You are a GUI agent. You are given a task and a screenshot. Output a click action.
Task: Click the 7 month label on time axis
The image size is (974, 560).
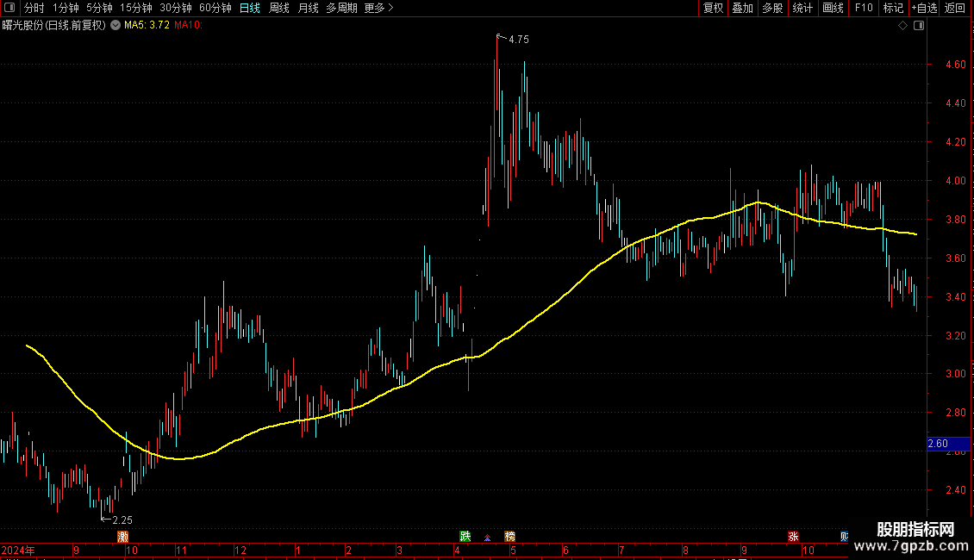tap(621, 550)
